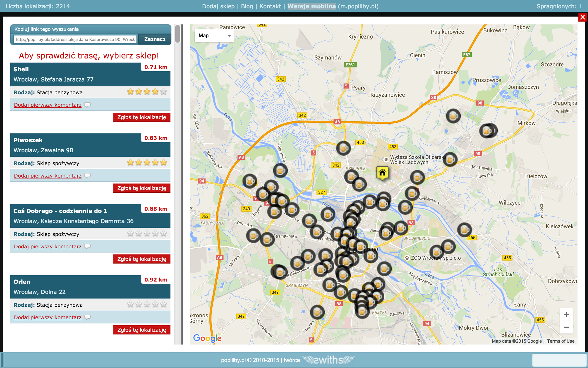This screenshot has height=368, width=588.
Task: Click the ewiths creator logo in footer
Action: [328, 360]
